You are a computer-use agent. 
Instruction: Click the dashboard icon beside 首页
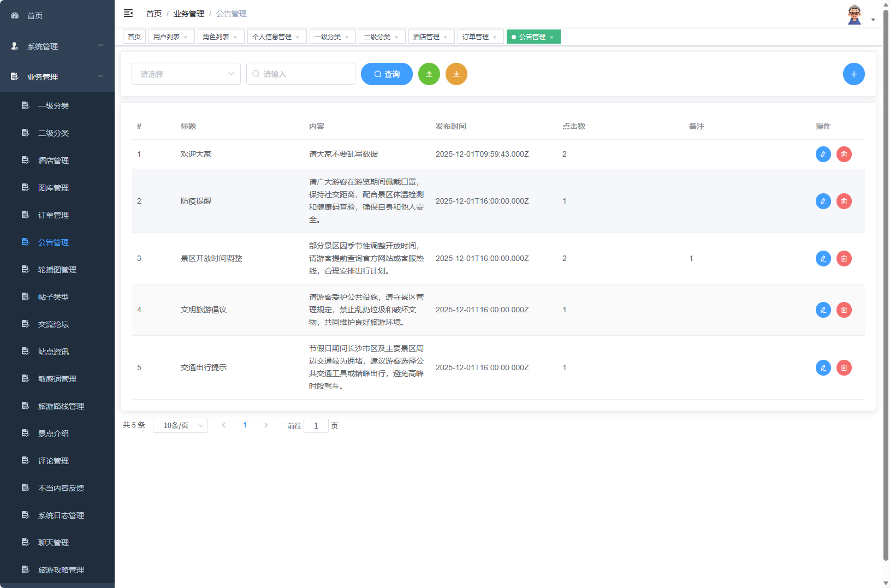pos(14,15)
